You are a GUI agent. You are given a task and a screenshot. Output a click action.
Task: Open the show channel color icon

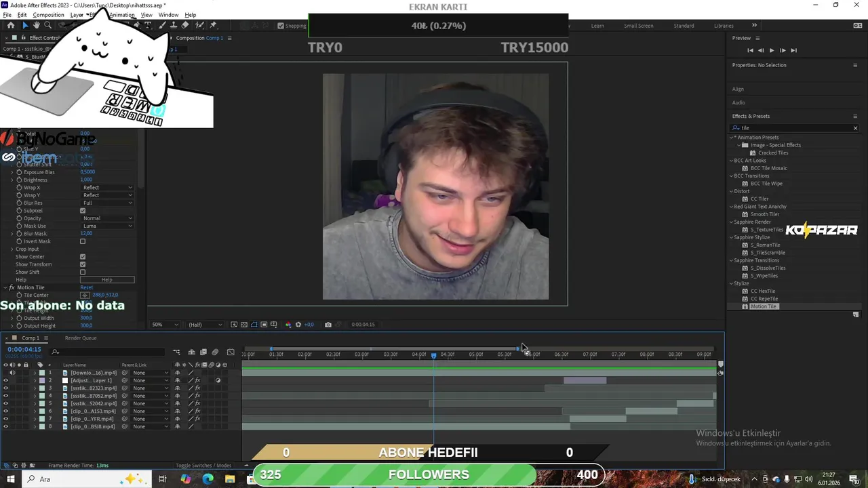coord(288,325)
